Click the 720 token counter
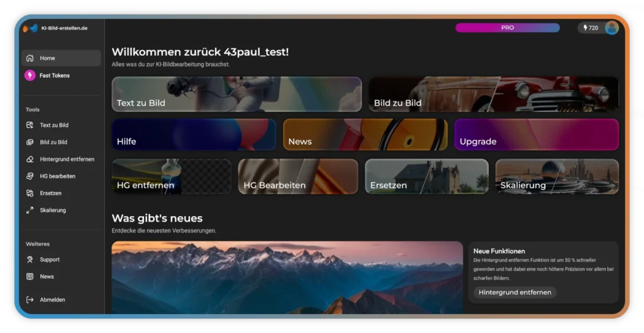644x333 pixels. tap(591, 28)
